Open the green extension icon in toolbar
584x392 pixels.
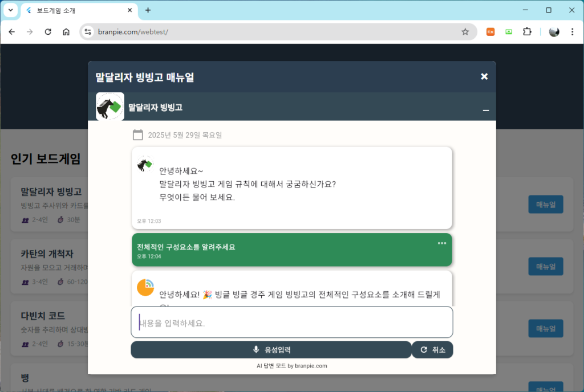point(509,32)
